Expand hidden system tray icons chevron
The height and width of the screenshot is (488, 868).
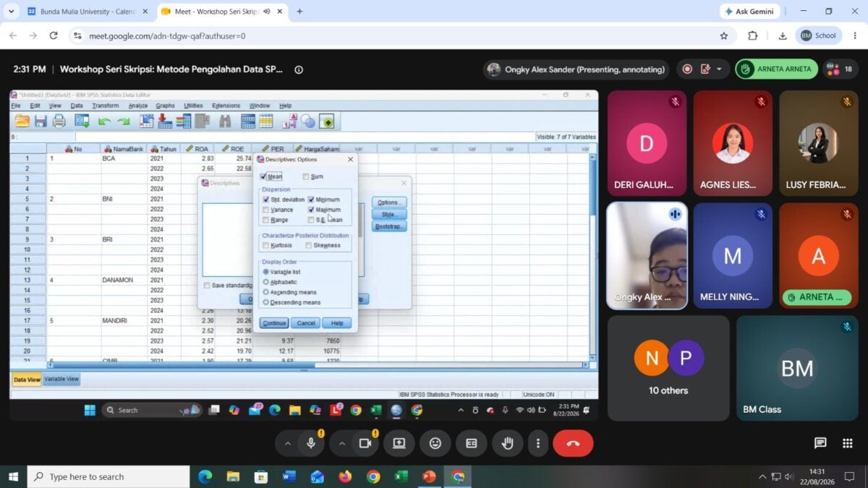coord(762,476)
